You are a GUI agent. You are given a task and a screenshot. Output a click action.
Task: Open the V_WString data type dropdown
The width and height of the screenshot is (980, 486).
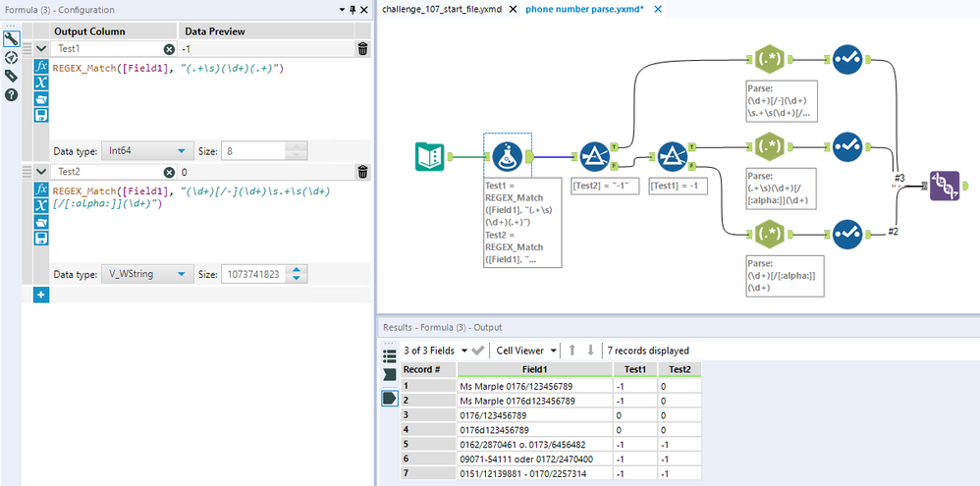tap(146, 274)
